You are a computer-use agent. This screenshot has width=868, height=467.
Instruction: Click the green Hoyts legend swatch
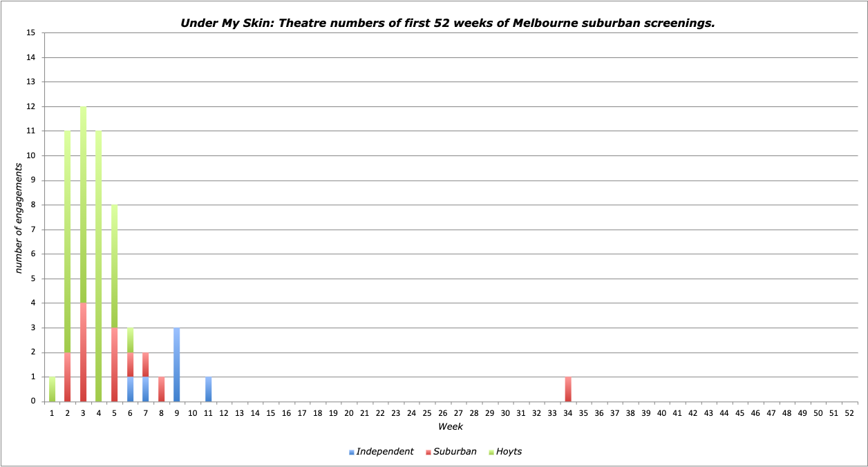(x=491, y=452)
